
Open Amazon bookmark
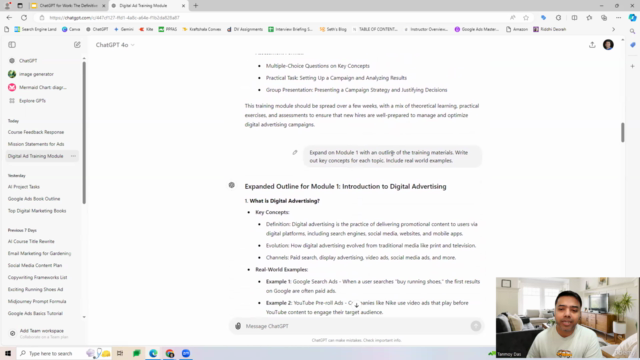517,29
